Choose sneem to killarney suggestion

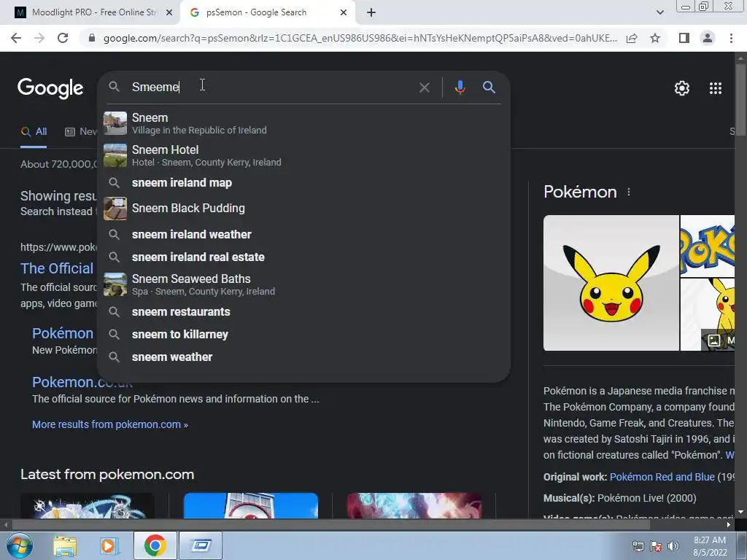pyautogui.click(x=303, y=335)
